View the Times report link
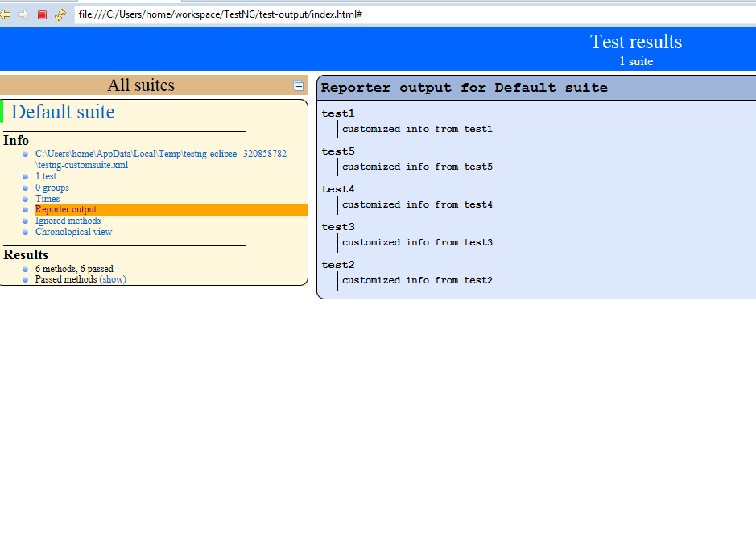756x557 pixels. tap(48, 198)
